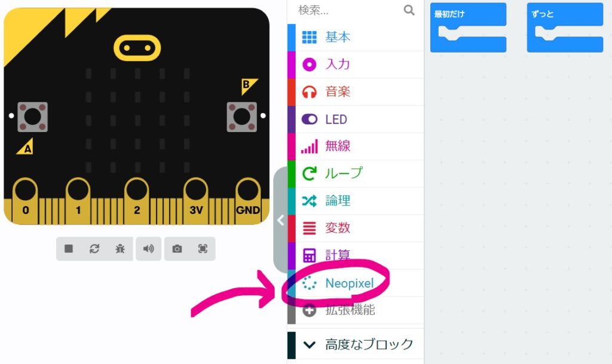
Task: Expand the 高度なブロック section
Action: (356, 344)
